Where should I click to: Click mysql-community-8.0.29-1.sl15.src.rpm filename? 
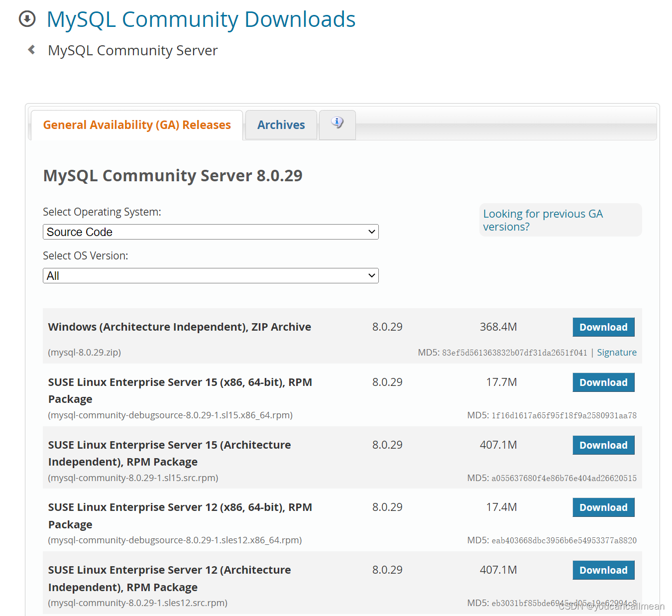point(133,478)
